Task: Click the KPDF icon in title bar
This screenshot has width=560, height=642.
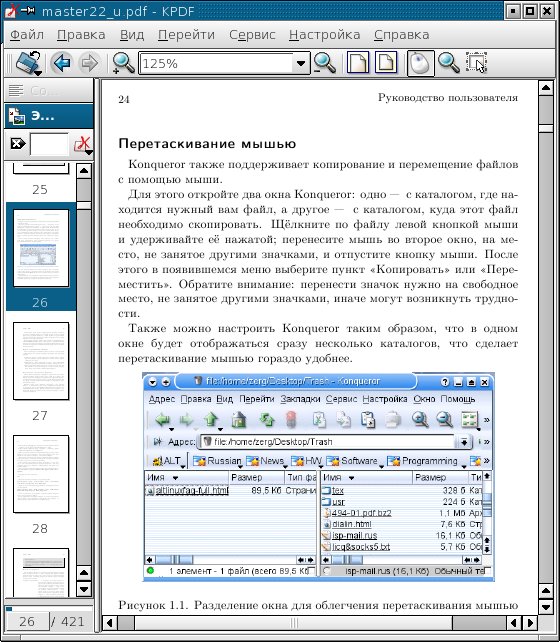Action: click(11, 10)
